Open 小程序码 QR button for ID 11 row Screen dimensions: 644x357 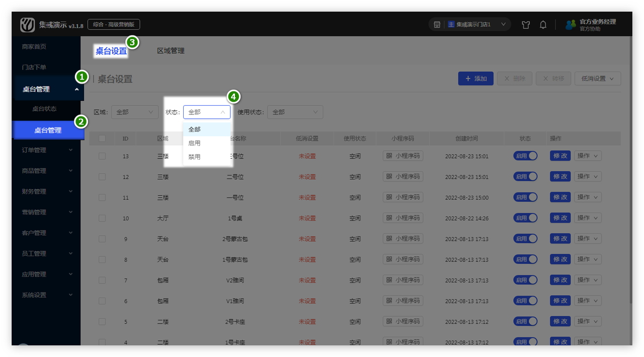click(403, 197)
